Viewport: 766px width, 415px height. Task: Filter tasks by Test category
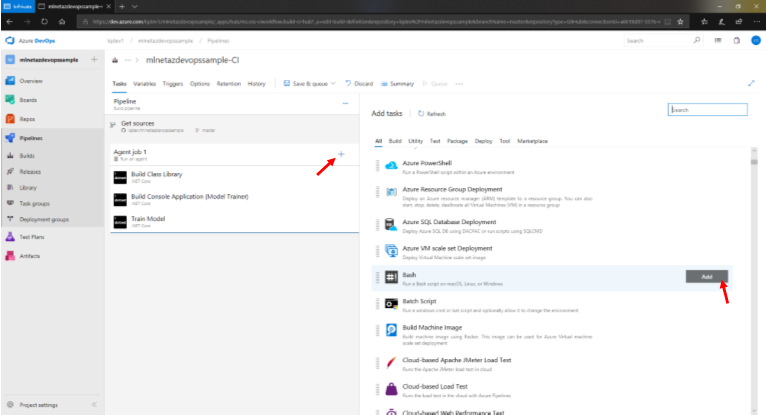pos(435,141)
